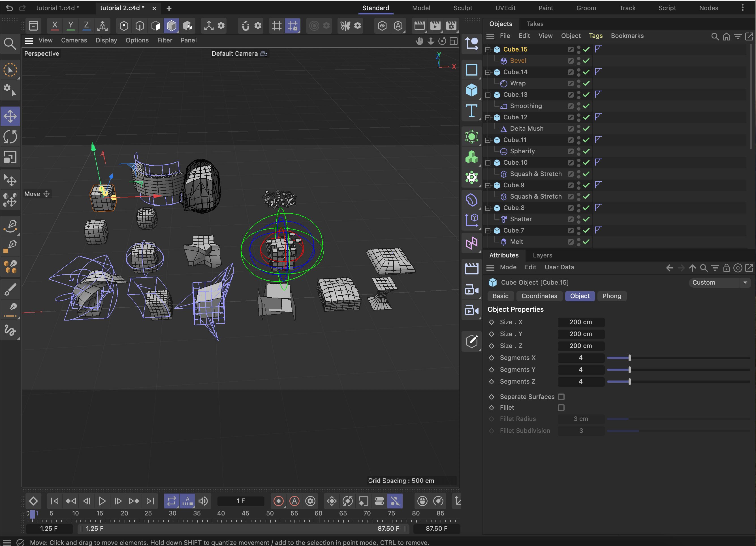This screenshot has height=546, width=756.
Task: Click the Coordinates button in the Attributes panel
Action: [x=539, y=296]
